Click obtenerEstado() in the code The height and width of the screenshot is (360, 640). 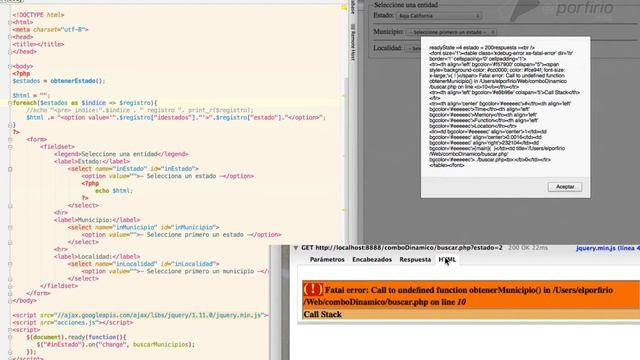coord(78,81)
